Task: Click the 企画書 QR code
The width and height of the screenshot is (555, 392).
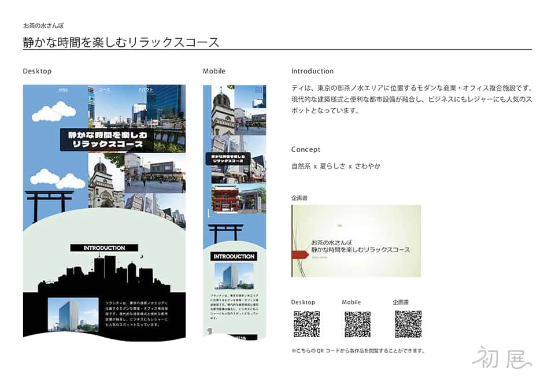Action: click(408, 324)
